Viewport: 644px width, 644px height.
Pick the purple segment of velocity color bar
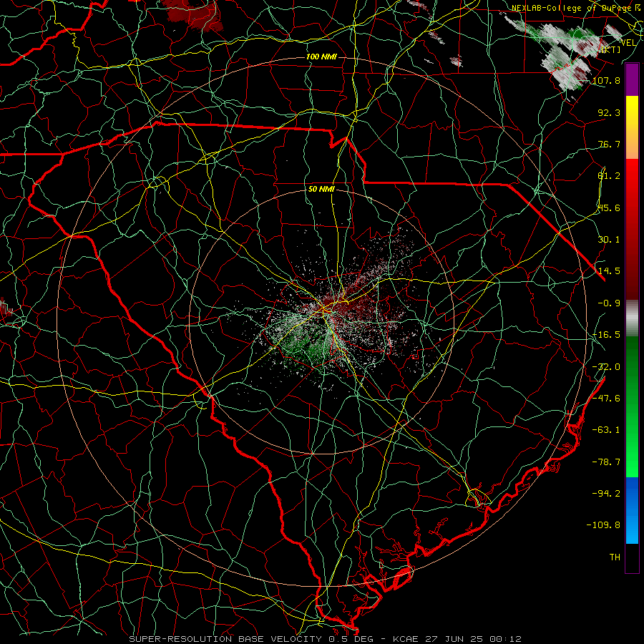632,79
